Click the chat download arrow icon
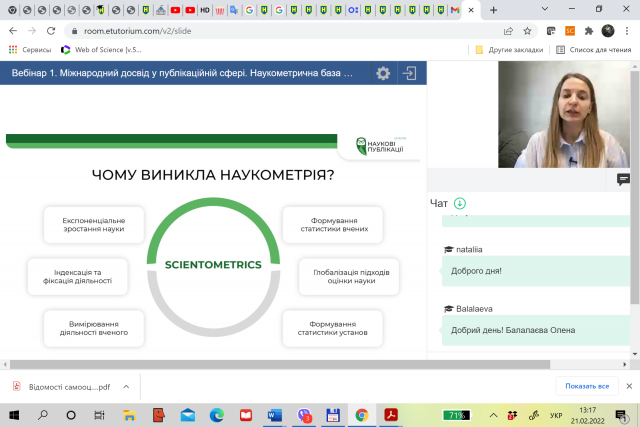640x427 pixels. [460, 203]
